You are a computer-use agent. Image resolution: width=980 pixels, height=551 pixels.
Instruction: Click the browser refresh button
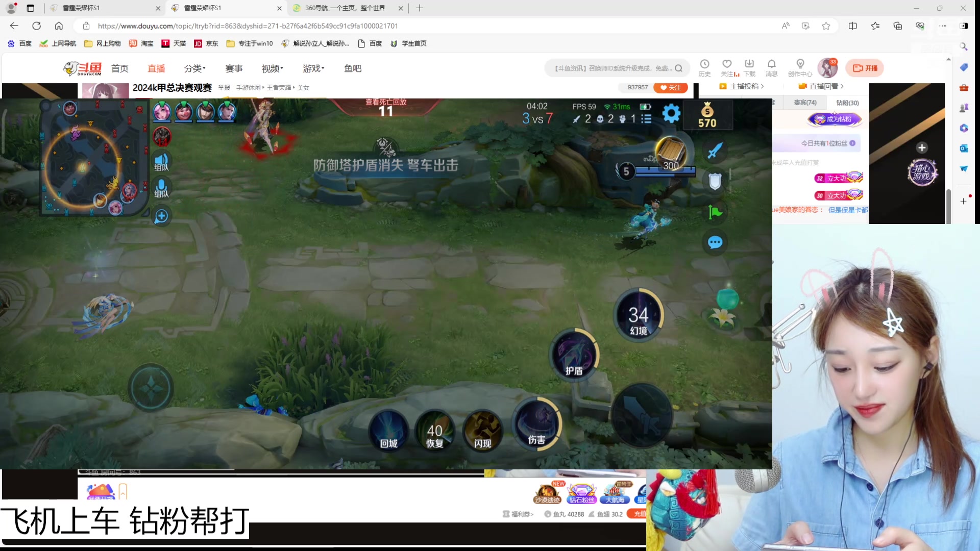pyautogui.click(x=37, y=26)
